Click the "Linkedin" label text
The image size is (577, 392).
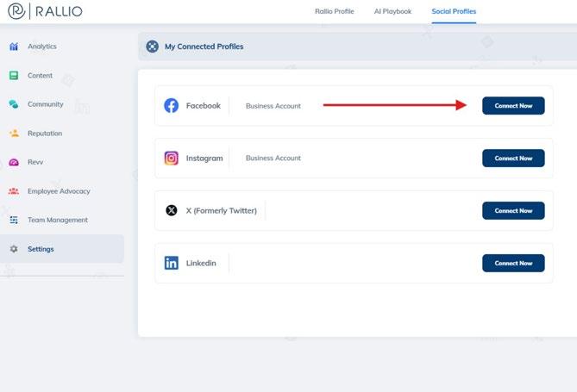pyautogui.click(x=201, y=263)
